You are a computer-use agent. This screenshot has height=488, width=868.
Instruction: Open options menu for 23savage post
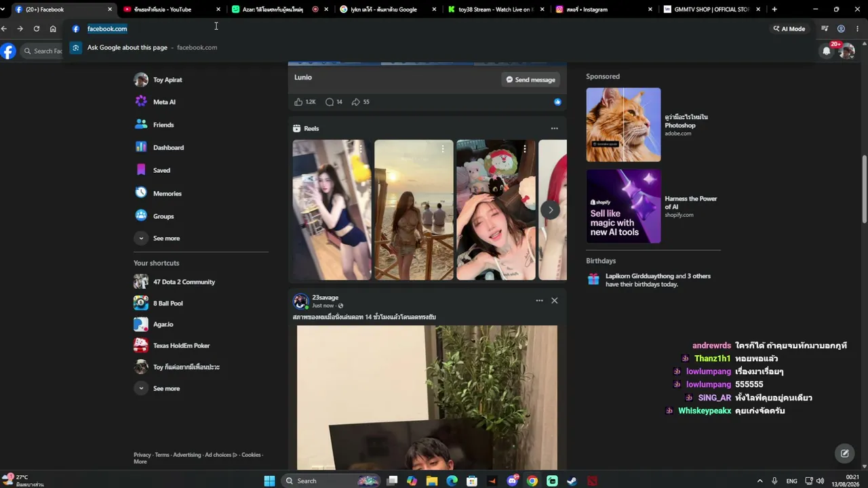click(x=539, y=300)
